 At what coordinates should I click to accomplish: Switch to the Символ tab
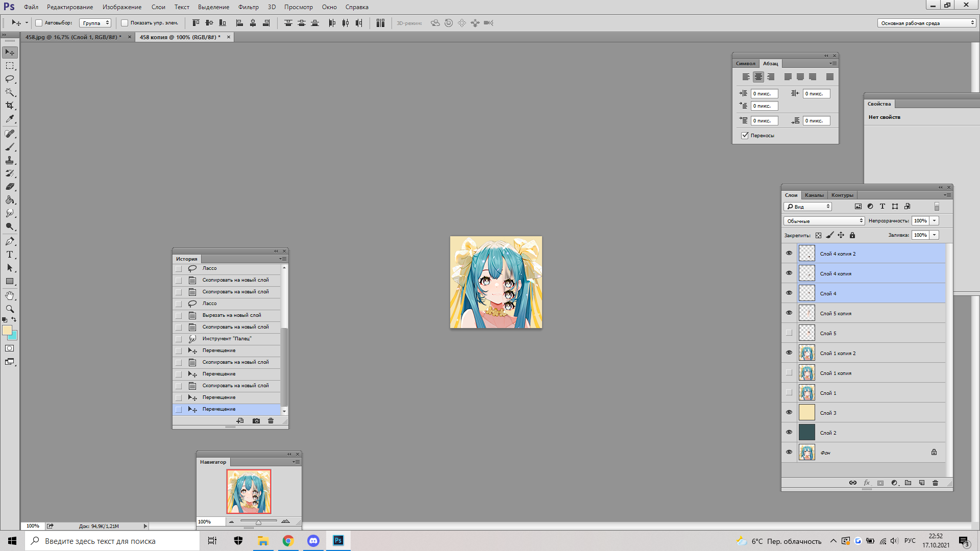coord(746,64)
